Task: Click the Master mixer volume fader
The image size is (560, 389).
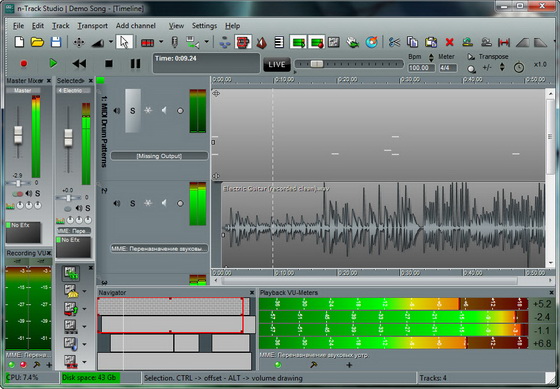Action: (x=18, y=135)
